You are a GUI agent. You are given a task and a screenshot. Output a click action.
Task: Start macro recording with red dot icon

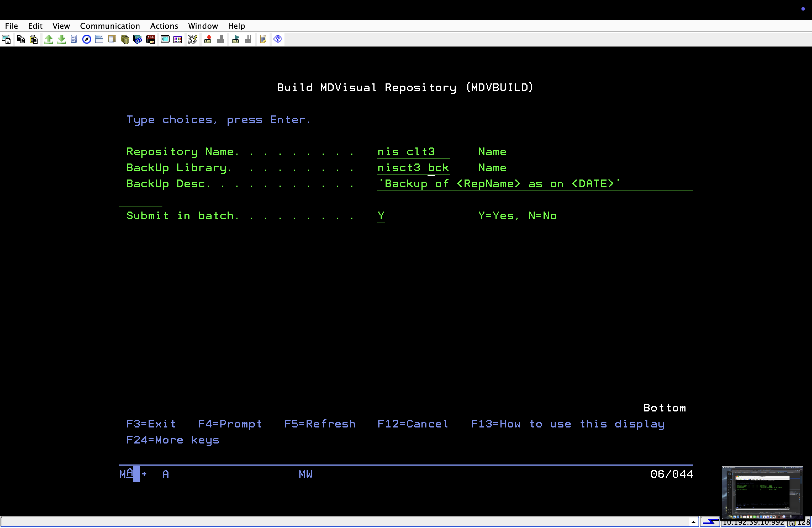[x=207, y=39]
